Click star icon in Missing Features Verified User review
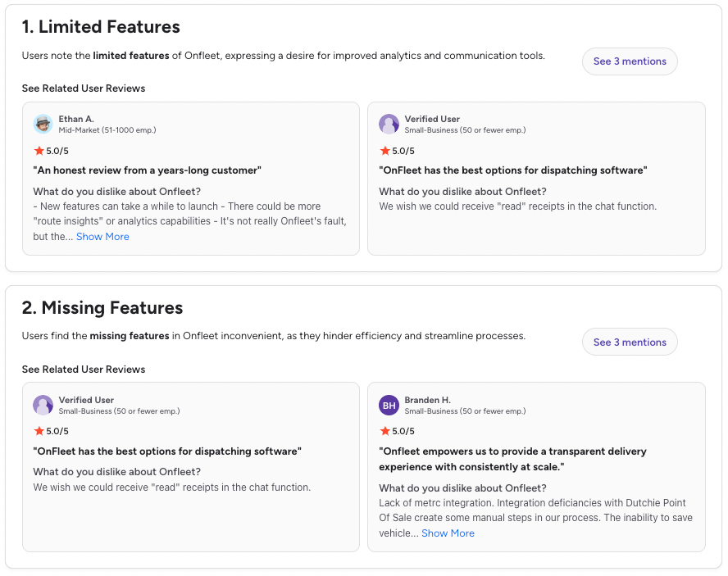The width and height of the screenshot is (728, 576). point(39,431)
